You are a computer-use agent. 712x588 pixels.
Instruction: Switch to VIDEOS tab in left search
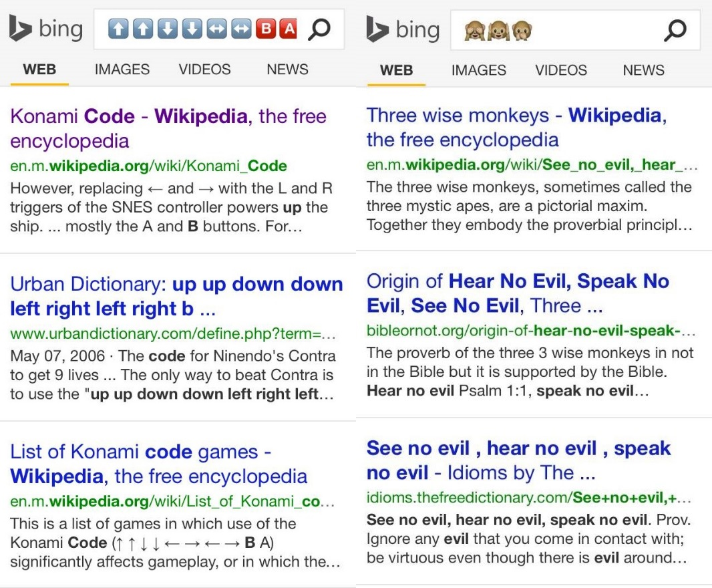205,69
